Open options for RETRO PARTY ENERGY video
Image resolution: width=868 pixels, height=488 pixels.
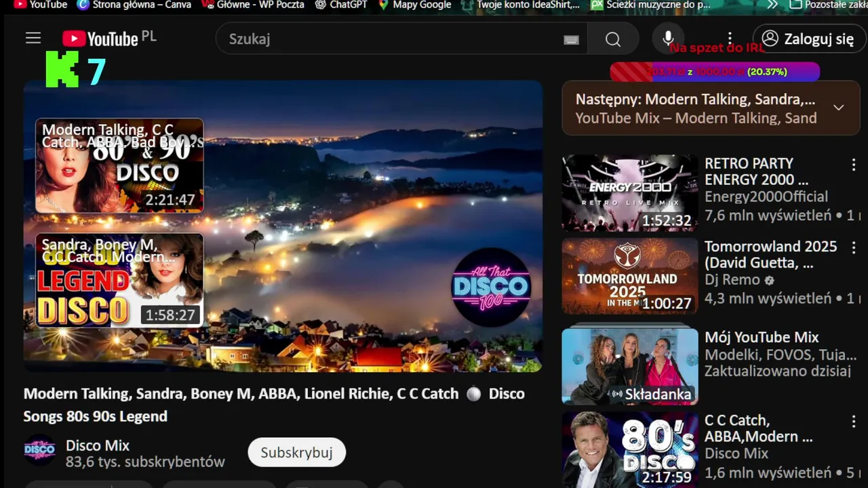[854, 164]
